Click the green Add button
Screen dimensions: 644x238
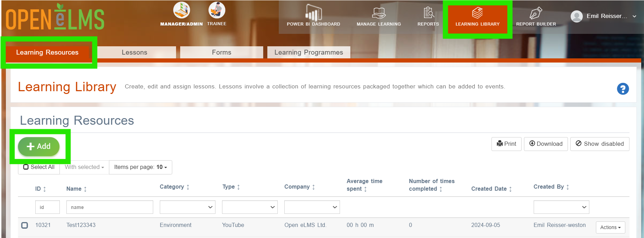click(x=39, y=146)
